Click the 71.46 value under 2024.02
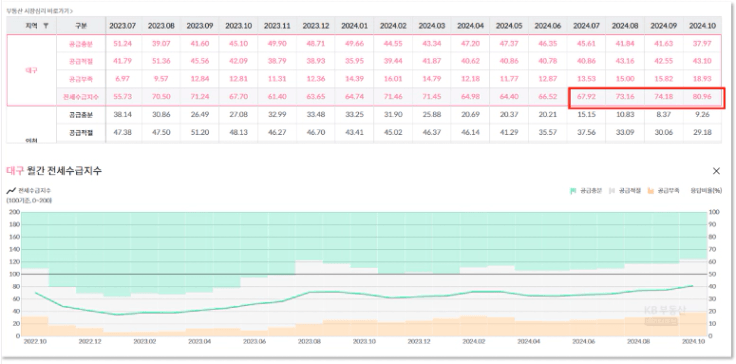Image resolution: width=736 pixels, height=364 pixels. [393, 97]
